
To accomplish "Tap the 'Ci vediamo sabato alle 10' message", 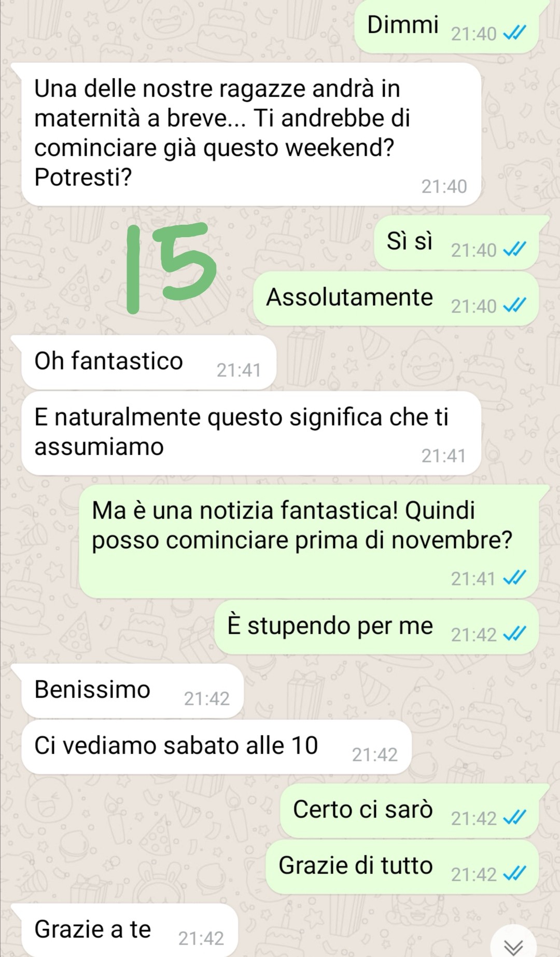I will (x=216, y=747).
